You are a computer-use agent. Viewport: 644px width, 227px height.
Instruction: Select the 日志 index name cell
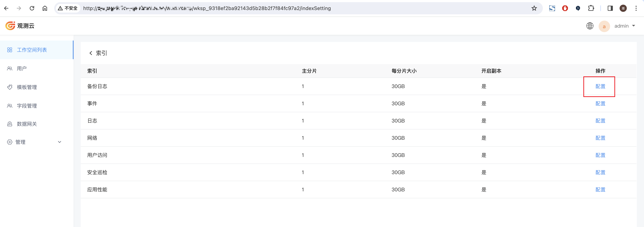(x=92, y=121)
